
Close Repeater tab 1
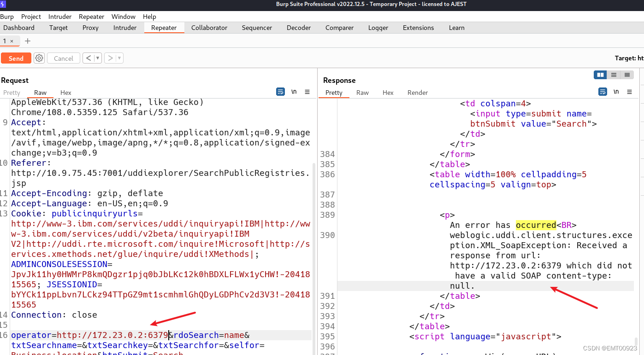click(12, 41)
